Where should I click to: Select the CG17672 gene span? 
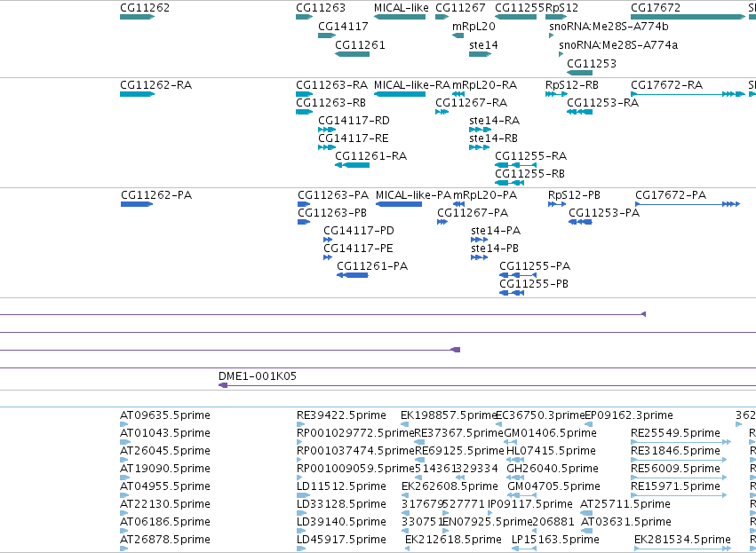(x=688, y=17)
